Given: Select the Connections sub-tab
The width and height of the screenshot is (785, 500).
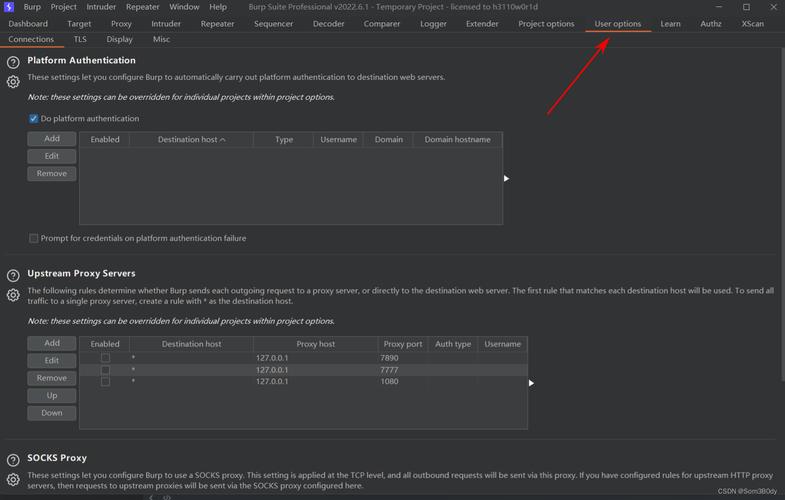Looking at the screenshot, I should [31, 39].
